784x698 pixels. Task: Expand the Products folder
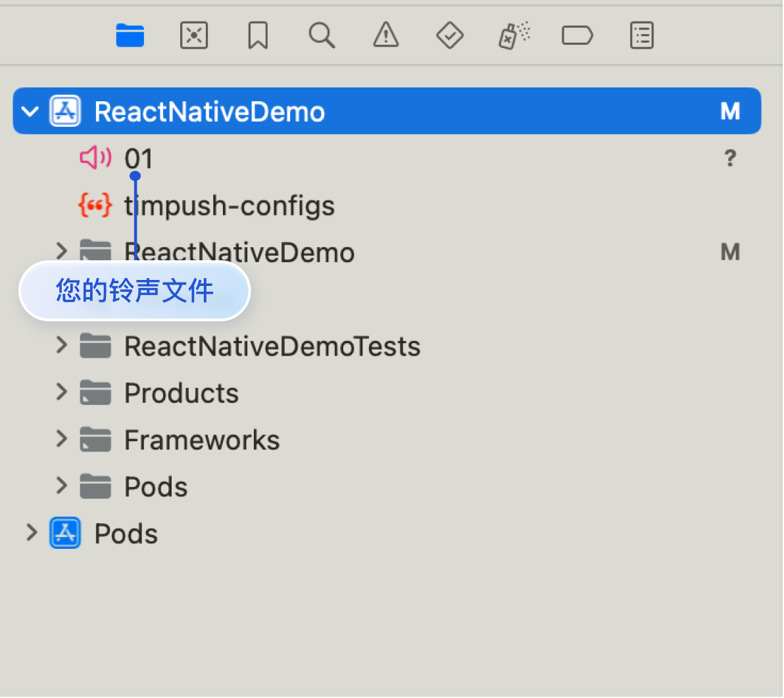(62, 392)
